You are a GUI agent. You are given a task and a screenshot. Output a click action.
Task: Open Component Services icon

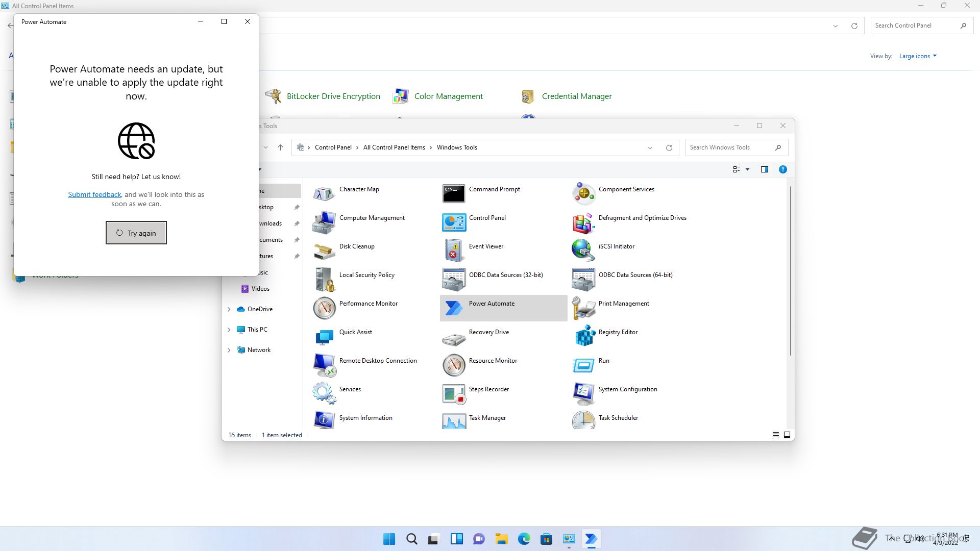(583, 193)
